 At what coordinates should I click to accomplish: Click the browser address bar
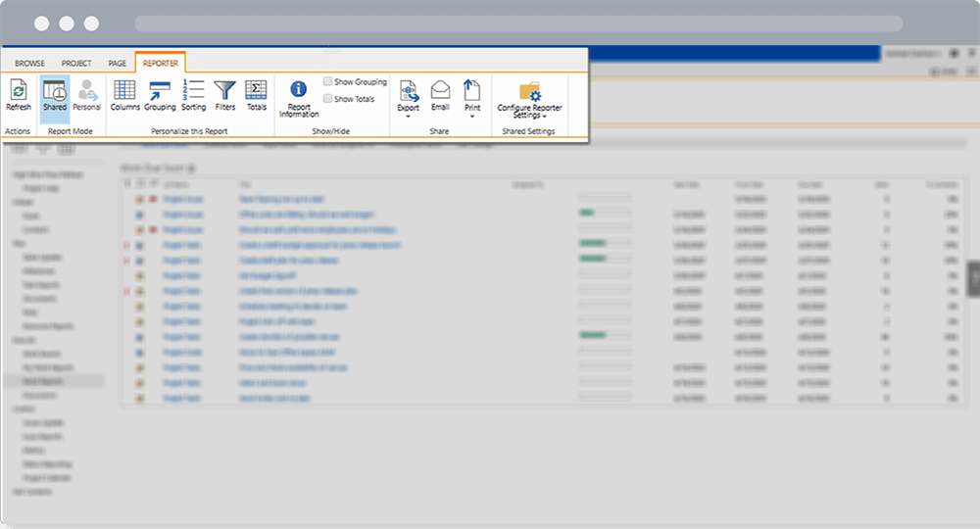(517, 24)
